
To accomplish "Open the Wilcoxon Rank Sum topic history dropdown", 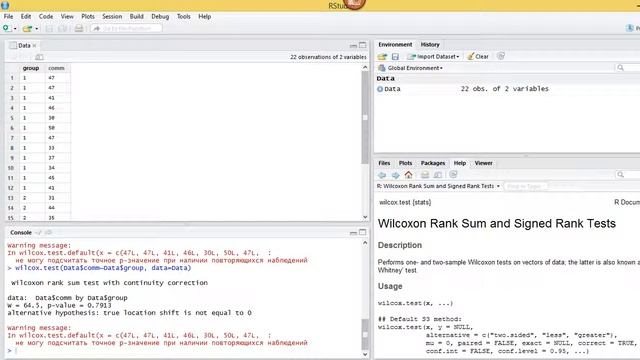I will click(438, 186).
